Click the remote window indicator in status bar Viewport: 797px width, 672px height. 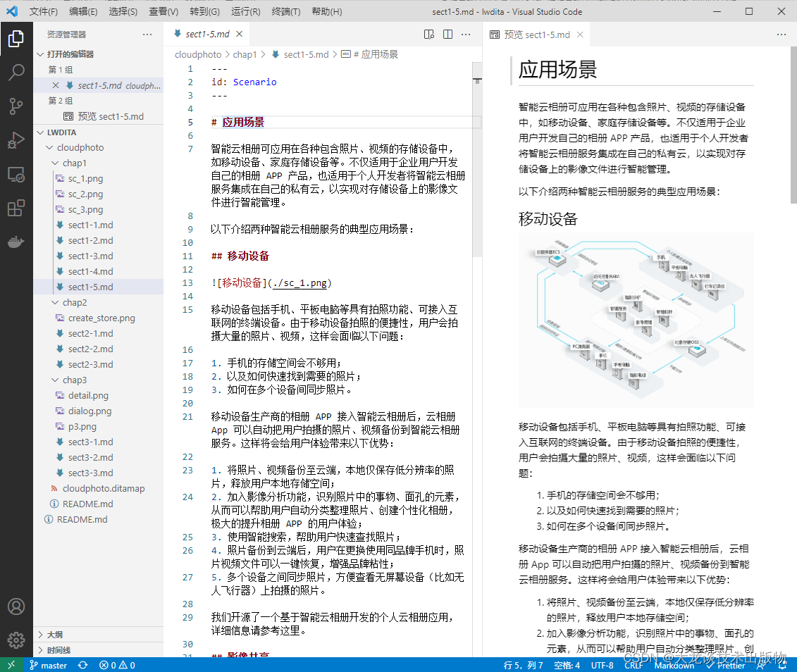[x=11, y=665]
